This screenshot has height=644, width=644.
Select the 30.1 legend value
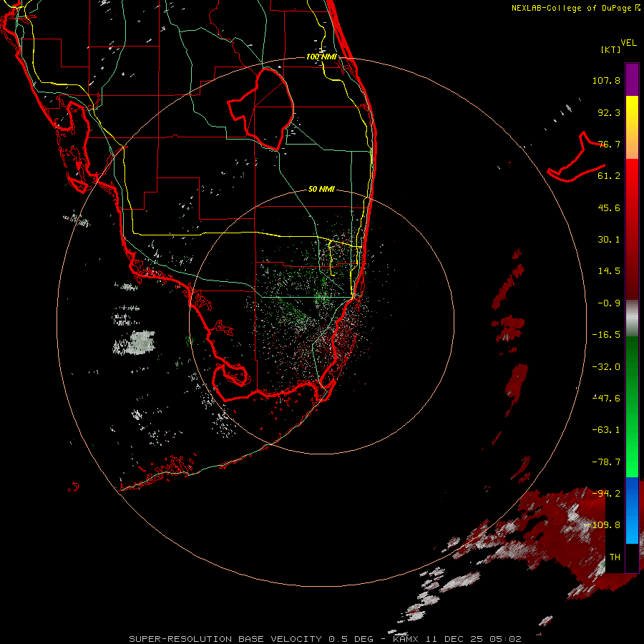coord(609,240)
